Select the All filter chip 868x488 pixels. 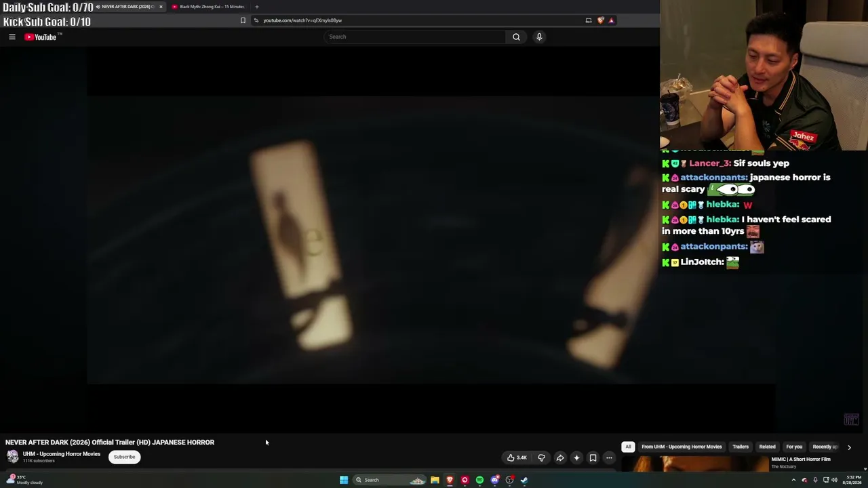tap(628, 447)
